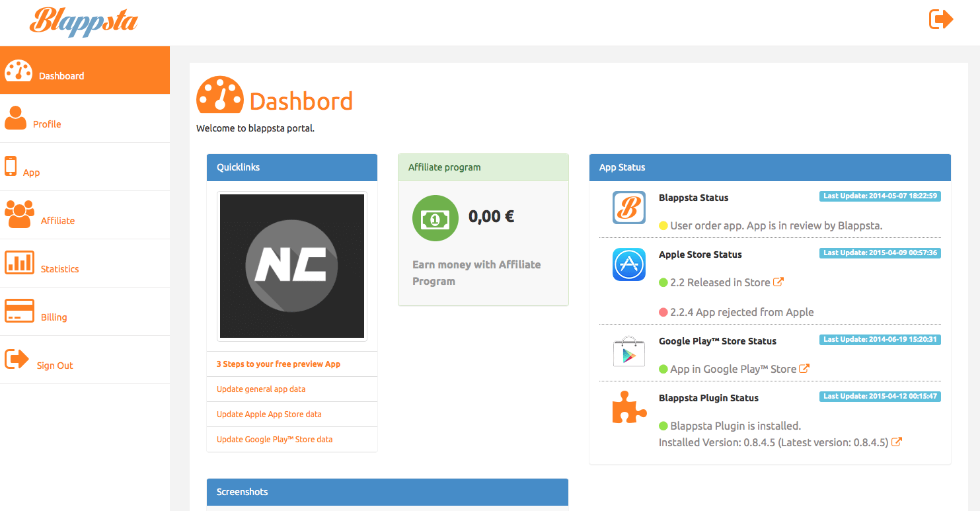
Task: Click the orange puzzle piece plugin icon
Action: pos(629,408)
